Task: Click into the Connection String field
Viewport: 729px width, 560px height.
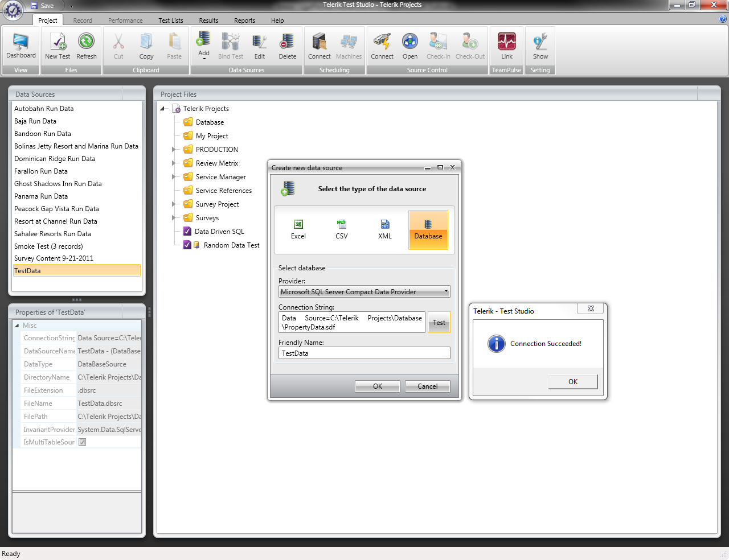Action: click(352, 323)
